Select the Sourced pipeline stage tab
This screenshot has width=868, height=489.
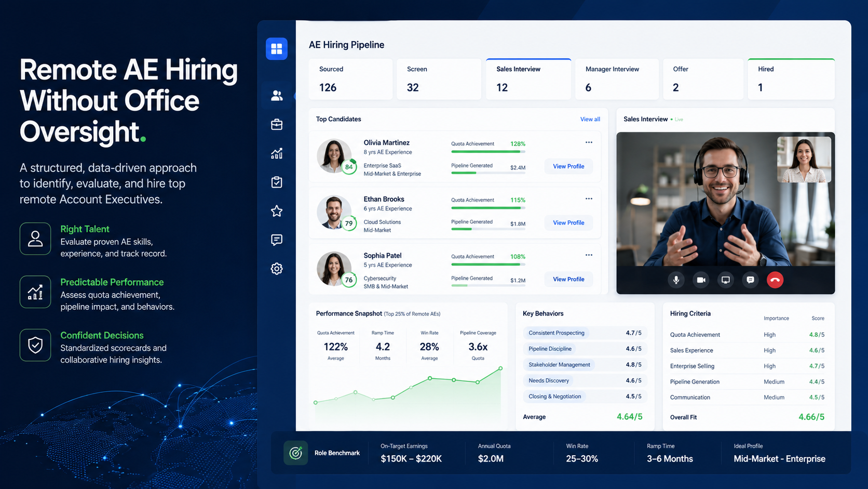[350, 79]
